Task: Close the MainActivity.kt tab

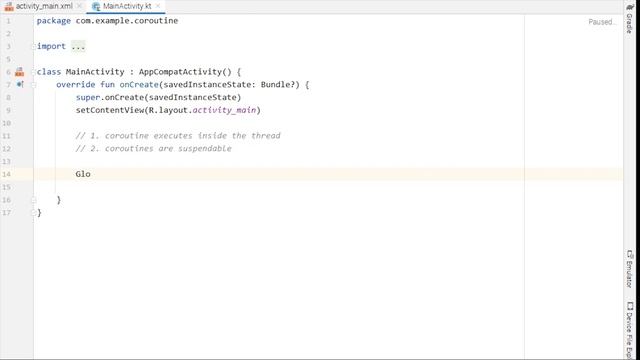Action: [x=158, y=6]
